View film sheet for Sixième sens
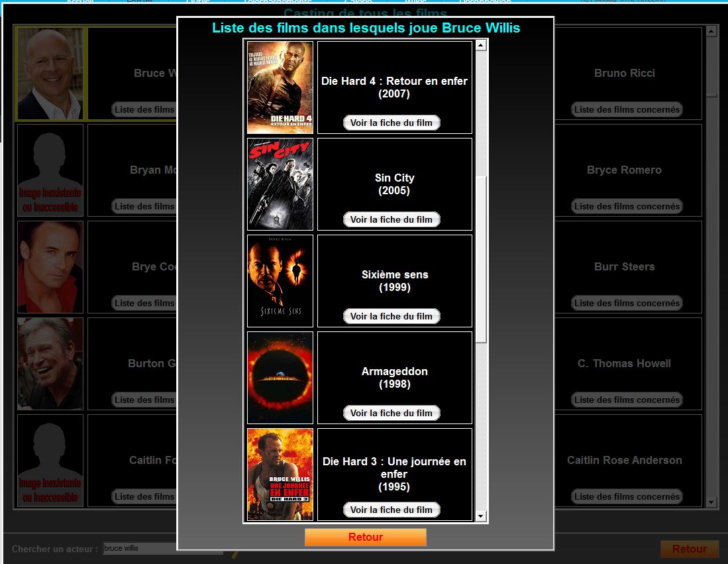728x564 pixels. pyautogui.click(x=391, y=316)
